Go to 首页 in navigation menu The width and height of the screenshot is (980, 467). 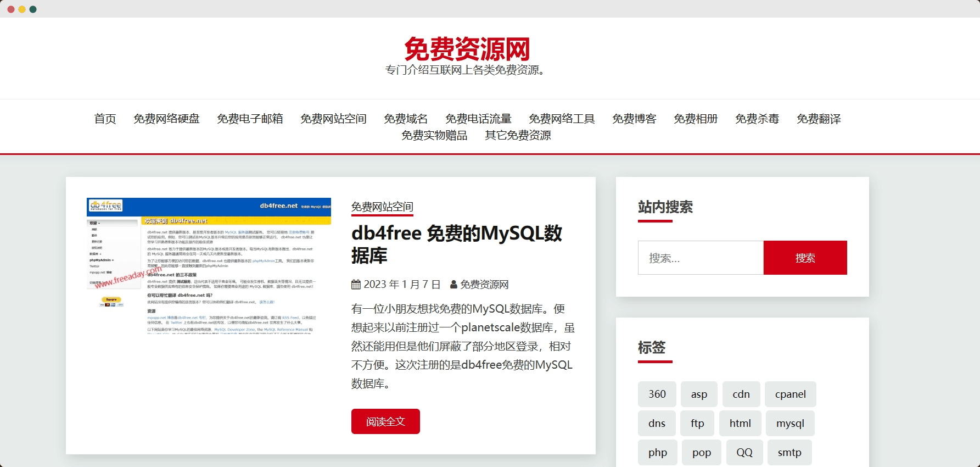105,119
